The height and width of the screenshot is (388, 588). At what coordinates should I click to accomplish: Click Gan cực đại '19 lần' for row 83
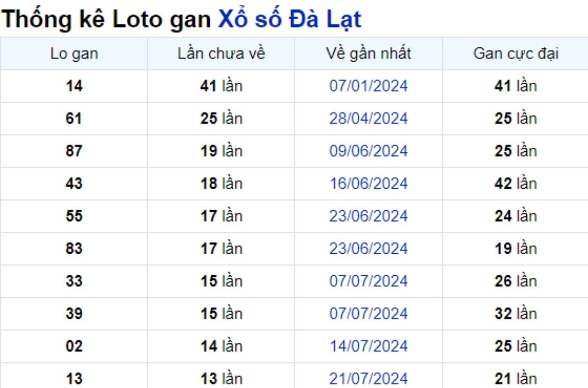(x=515, y=248)
